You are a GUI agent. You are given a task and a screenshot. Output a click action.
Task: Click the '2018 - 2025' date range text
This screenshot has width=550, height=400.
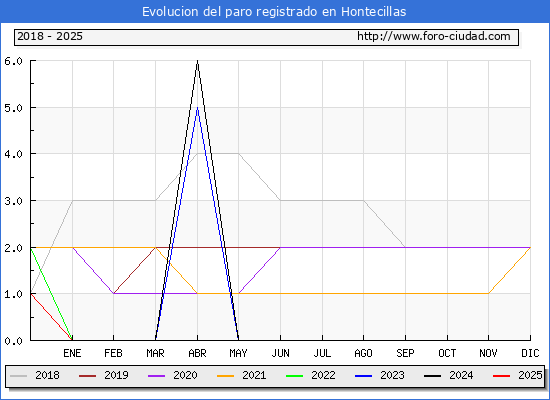click(x=50, y=36)
